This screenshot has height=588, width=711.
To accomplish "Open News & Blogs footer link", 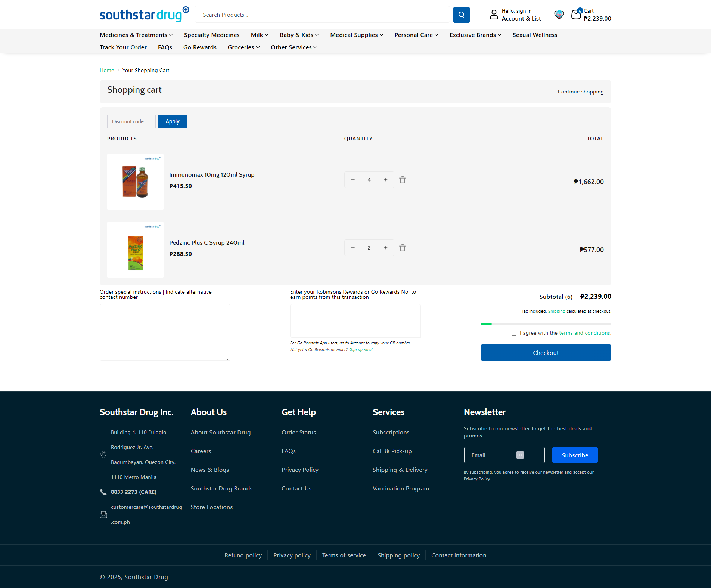I will [210, 470].
